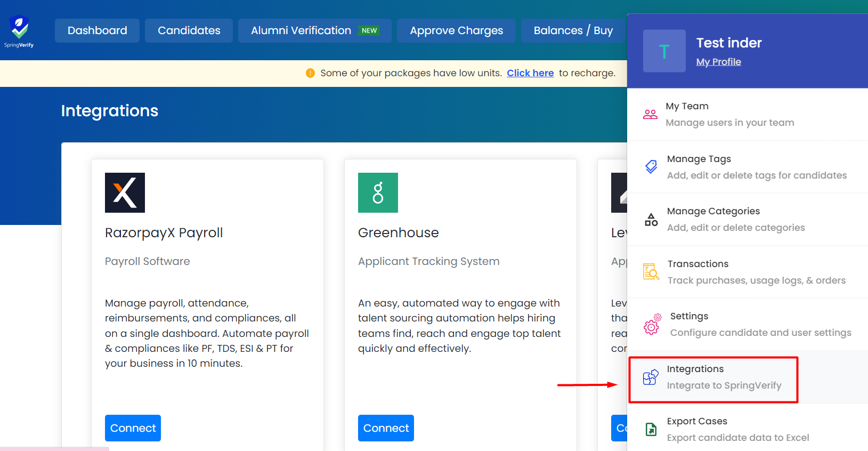868x451 pixels.
Task: Click the 'Click here' recharge link
Action: (530, 73)
